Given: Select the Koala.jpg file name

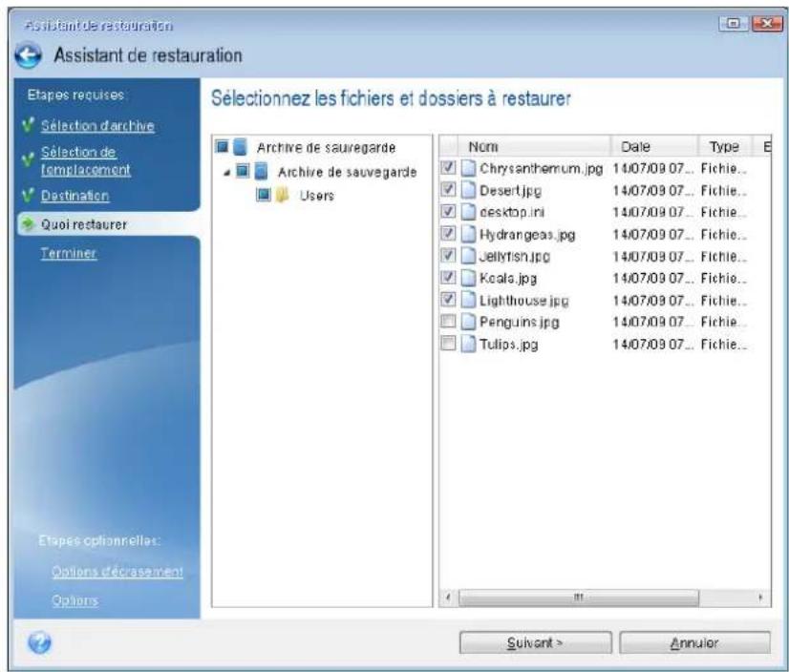Looking at the screenshot, I should click(x=508, y=278).
